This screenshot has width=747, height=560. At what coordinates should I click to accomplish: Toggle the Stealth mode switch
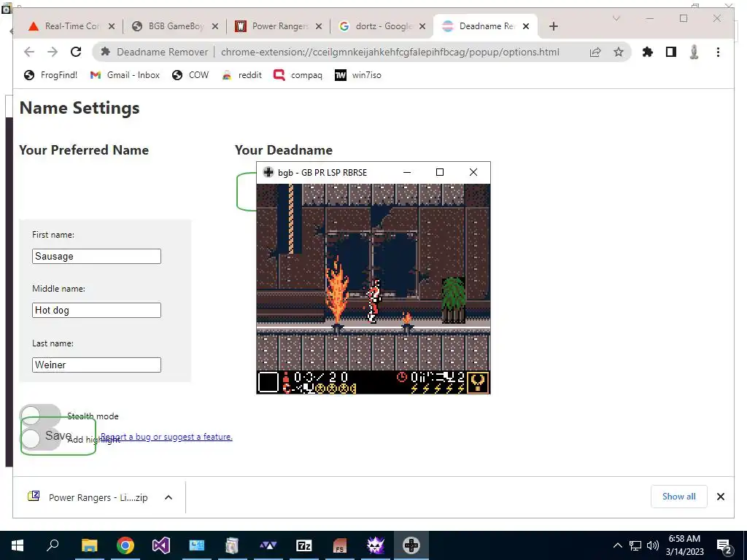coord(40,415)
